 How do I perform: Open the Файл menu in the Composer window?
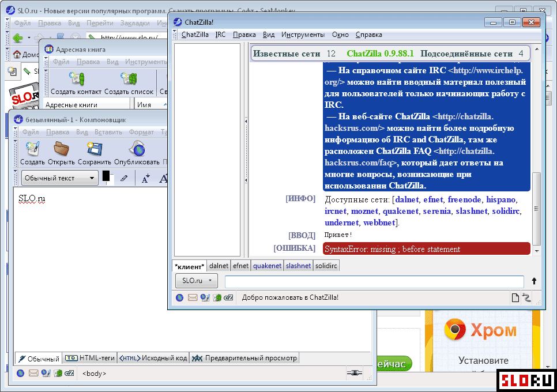tap(31, 132)
